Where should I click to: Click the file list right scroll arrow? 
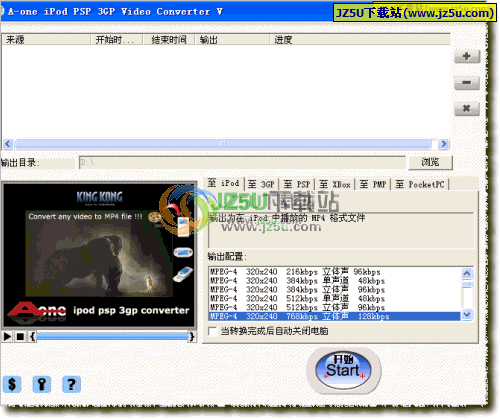coord(443,144)
